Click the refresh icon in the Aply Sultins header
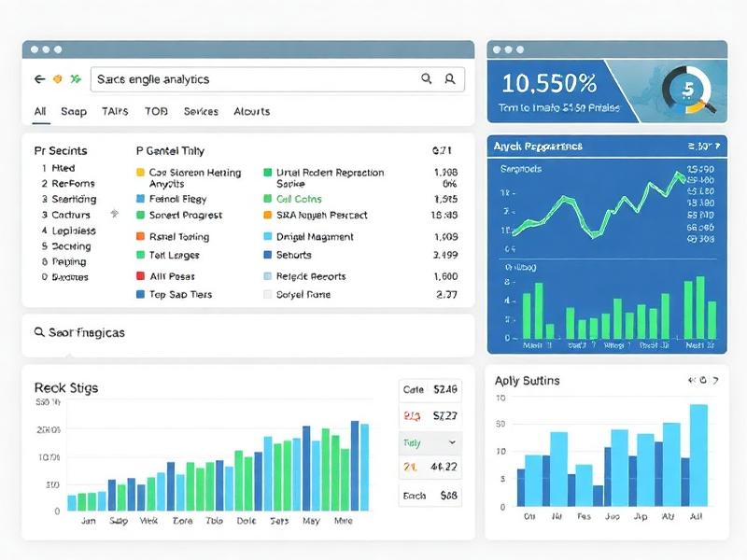Image resolution: width=747 pixels, height=560 pixels. (x=703, y=380)
